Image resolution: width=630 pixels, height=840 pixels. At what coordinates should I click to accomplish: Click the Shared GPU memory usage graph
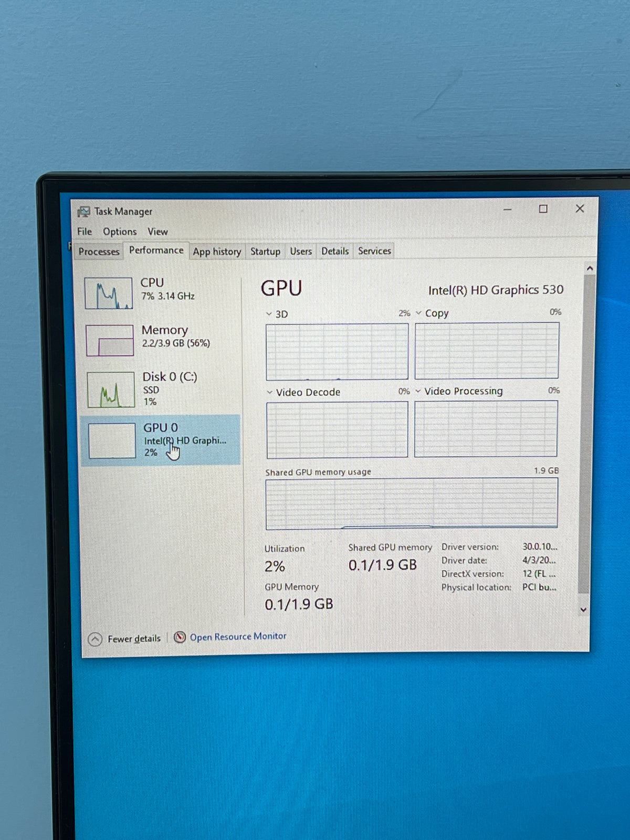pos(412,503)
